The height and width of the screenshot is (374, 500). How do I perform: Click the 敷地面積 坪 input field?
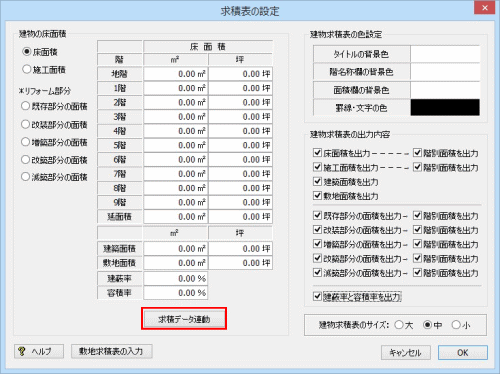240,263
